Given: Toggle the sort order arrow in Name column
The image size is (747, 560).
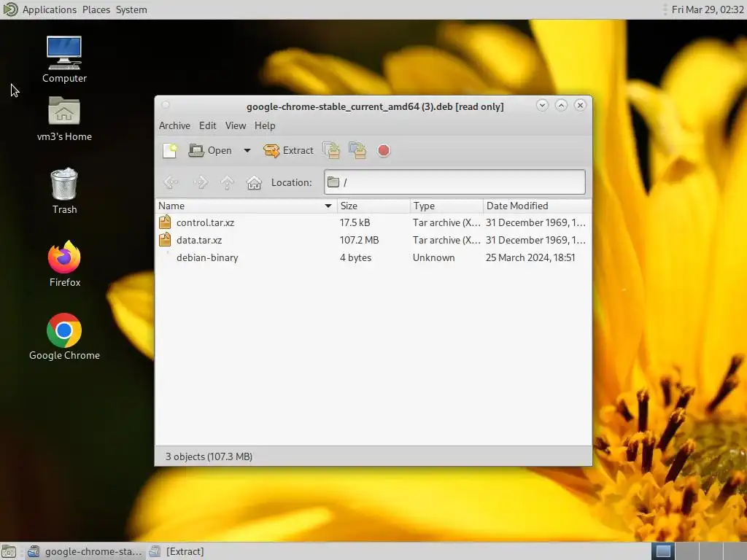Looking at the screenshot, I should (x=328, y=206).
